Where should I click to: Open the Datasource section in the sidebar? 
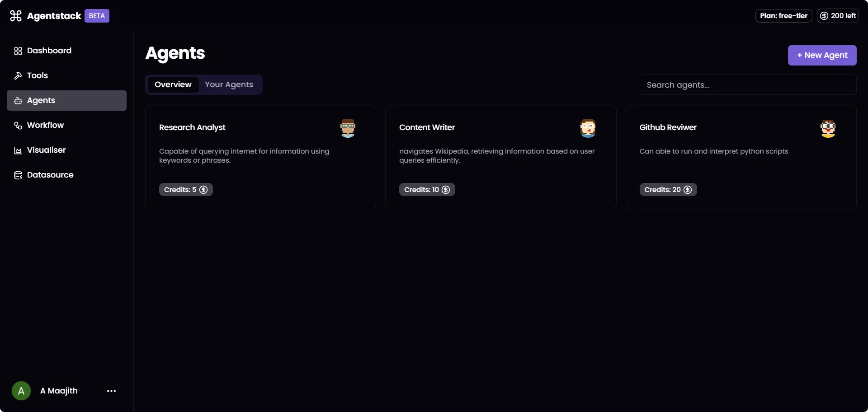tap(50, 175)
